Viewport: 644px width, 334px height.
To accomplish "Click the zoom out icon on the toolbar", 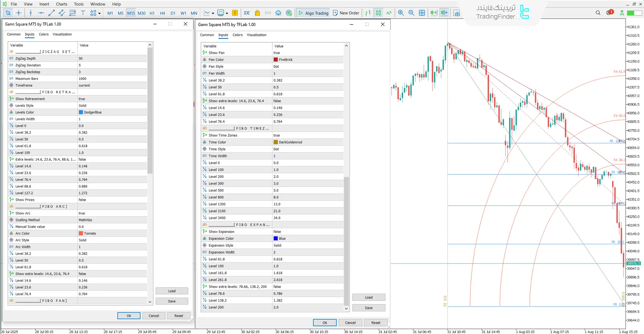I will click(411, 13).
